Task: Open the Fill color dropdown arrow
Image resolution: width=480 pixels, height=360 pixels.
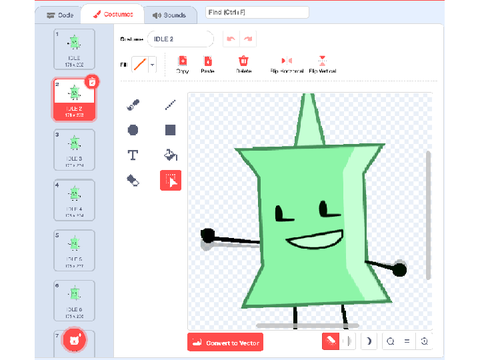Action: coord(152,65)
